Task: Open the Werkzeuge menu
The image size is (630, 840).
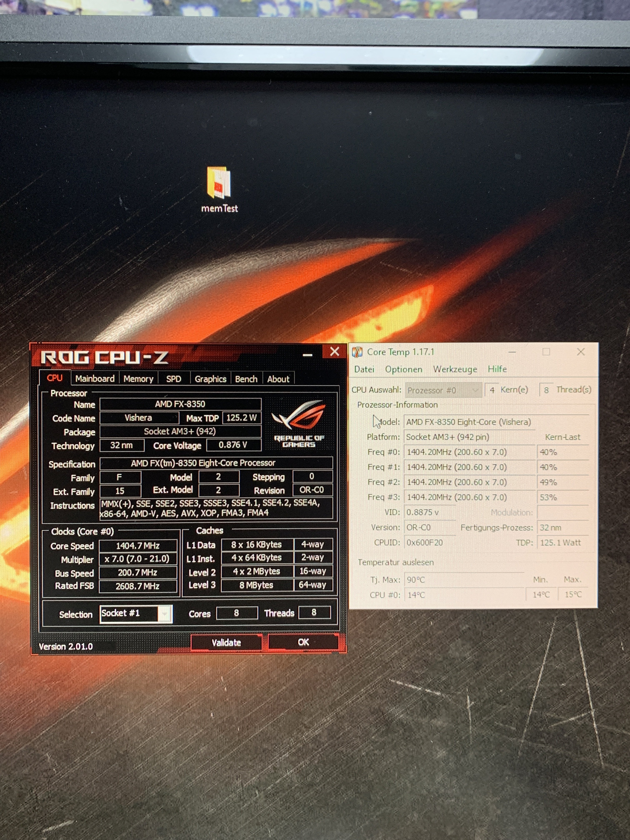Action: click(x=455, y=369)
